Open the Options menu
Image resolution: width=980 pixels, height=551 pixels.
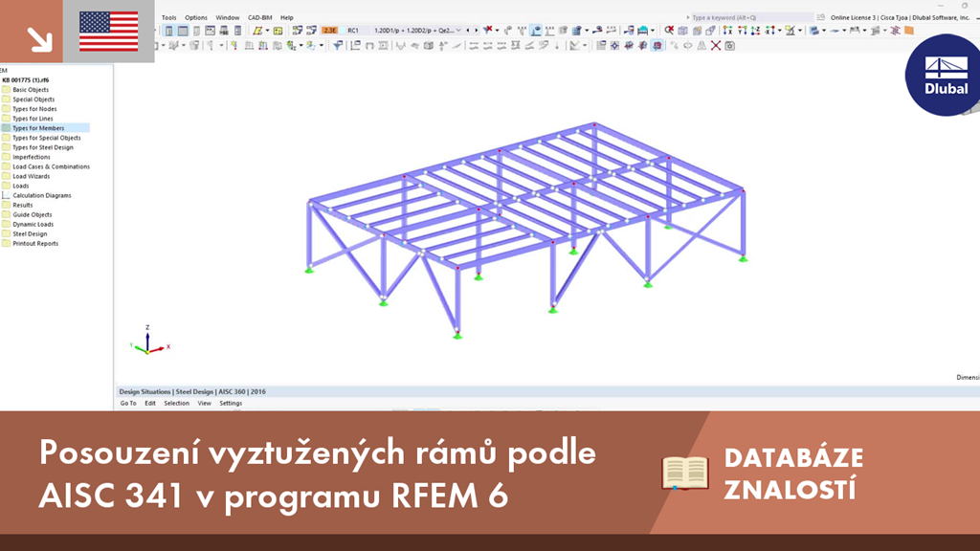coord(195,17)
